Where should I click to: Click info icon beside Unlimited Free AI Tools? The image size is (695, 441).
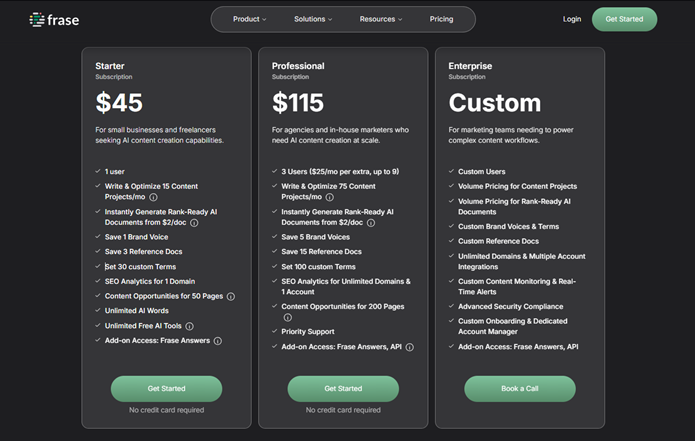click(x=189, y=326)
